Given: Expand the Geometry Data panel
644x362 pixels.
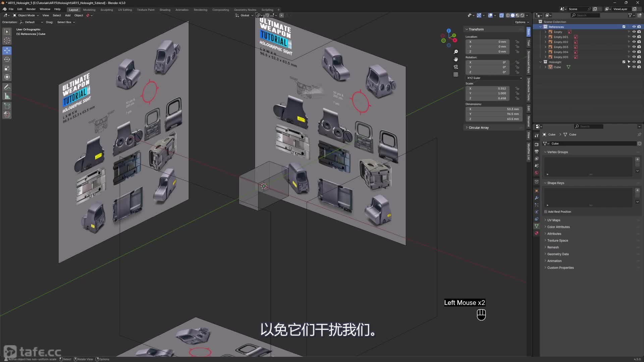Looking at the screenshot, I should [x=558, y=254].
